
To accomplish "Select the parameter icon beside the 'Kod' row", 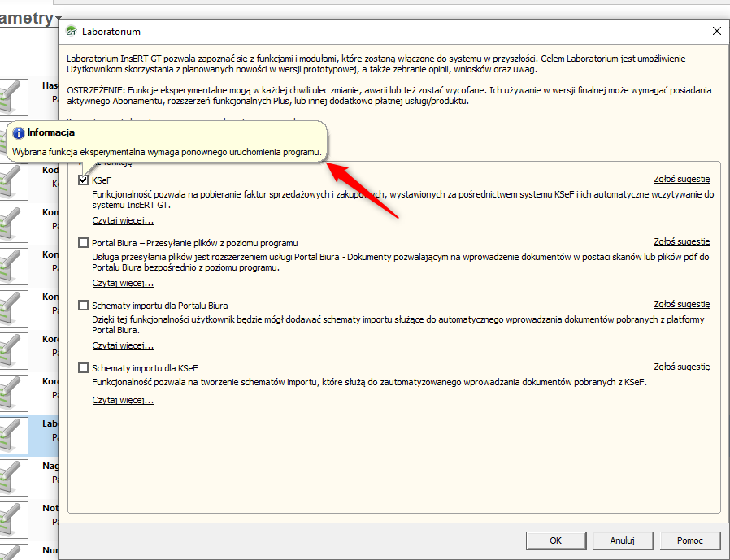I will (14, 182).
